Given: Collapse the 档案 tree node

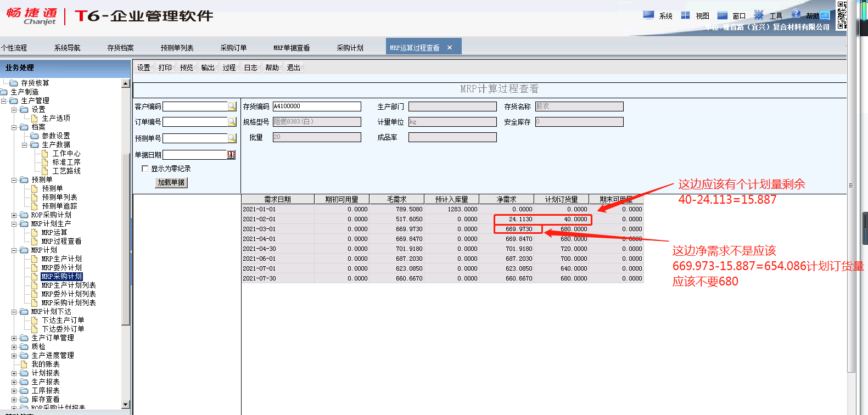Looking at the screenshot, I should pos(14,127).
